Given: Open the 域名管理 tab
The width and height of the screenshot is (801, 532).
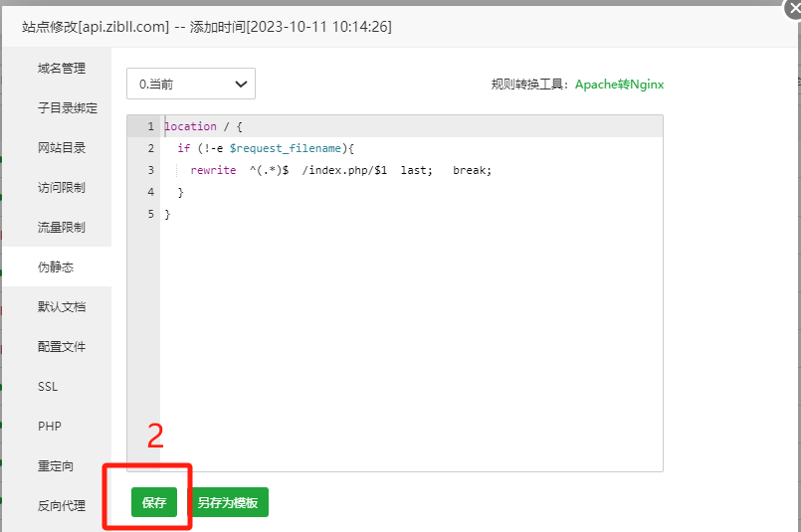Looking at the screenshot, I should point(61,69).
